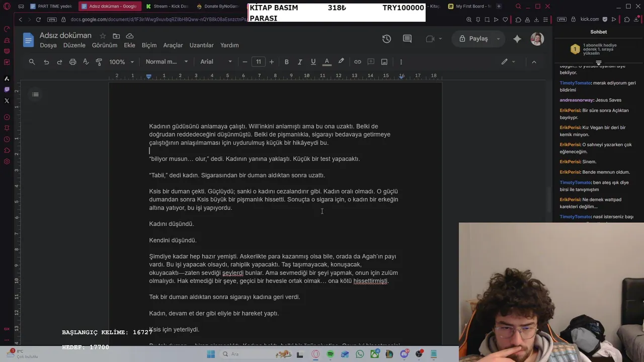Switch to the My First Board tab

(x=469, y=6)
